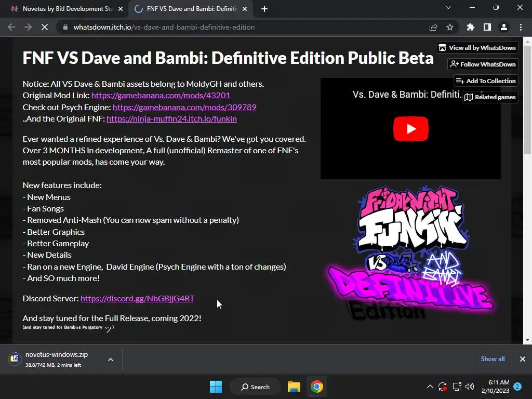This screenshot has height=399, width=532.
Task: Click the page vertical scrollbar thumb
Action: point(527,99)
